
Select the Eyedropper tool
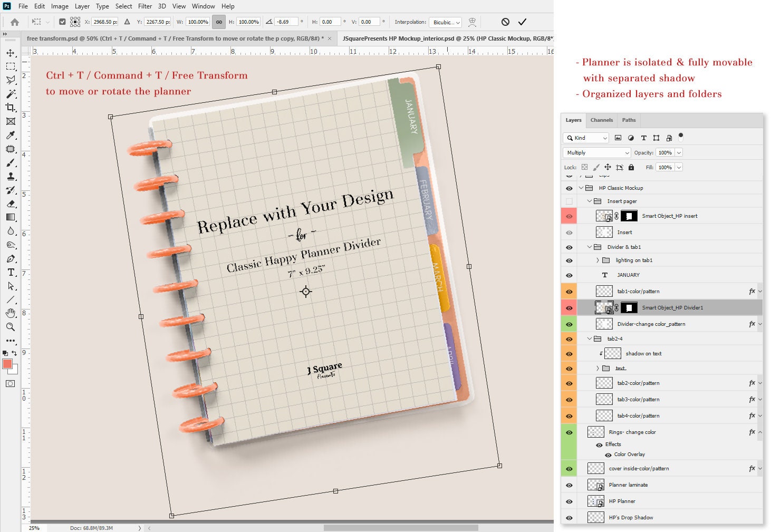click(11, 135)
